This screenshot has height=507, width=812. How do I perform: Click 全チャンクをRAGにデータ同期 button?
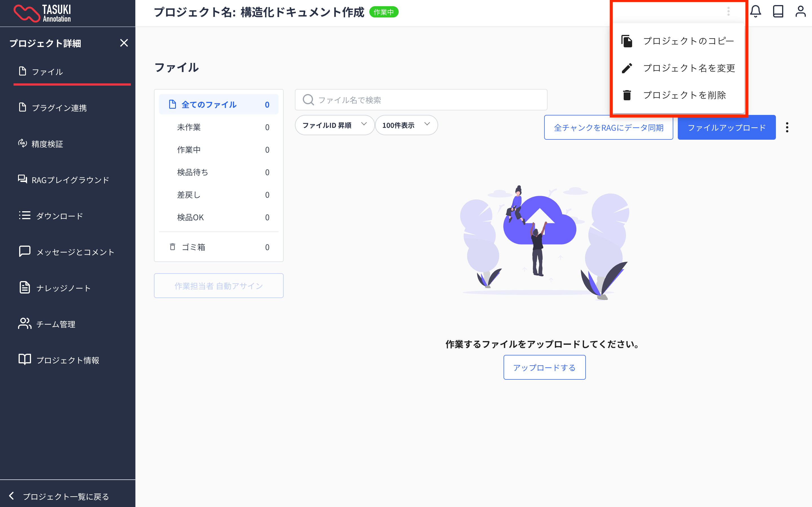[x=608, y=127]
